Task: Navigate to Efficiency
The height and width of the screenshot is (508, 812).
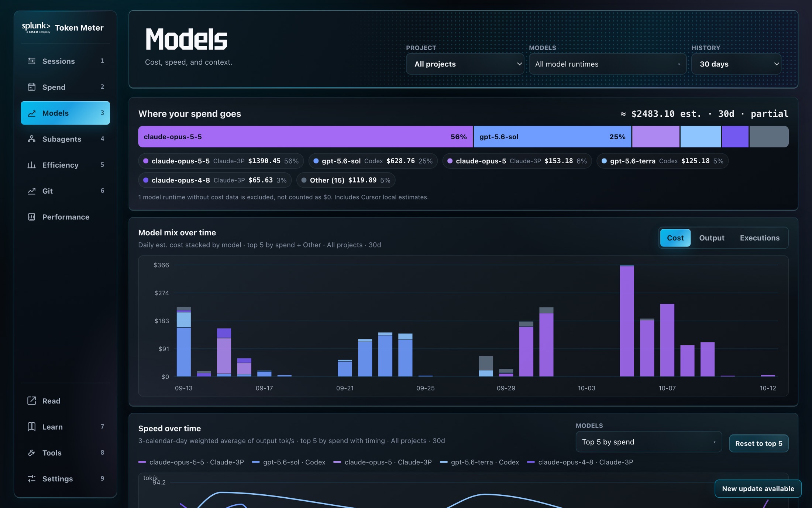Action: (x=65, y=165)
